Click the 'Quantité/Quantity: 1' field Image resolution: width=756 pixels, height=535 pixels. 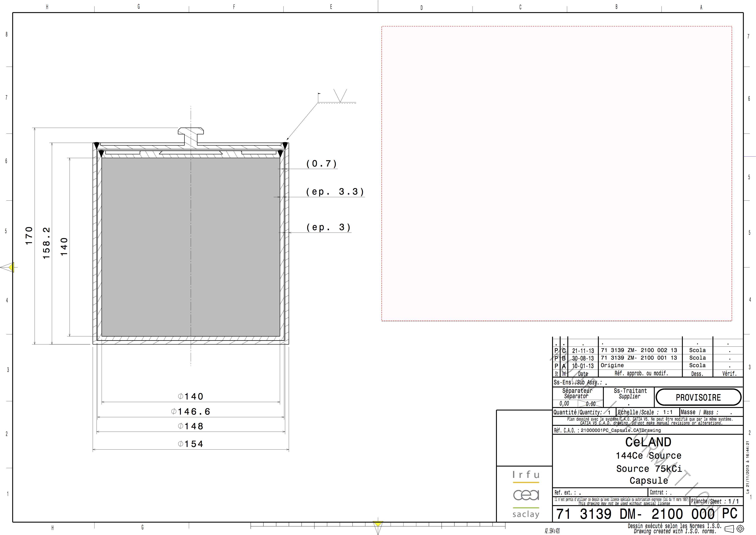coord(584,412)
